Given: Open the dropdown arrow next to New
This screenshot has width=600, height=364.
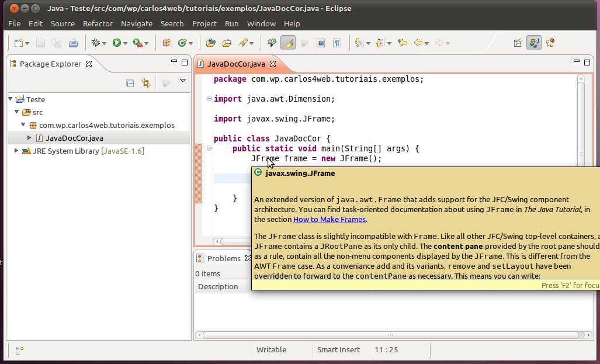Looking at the screenshot, I should click(27, 44).
